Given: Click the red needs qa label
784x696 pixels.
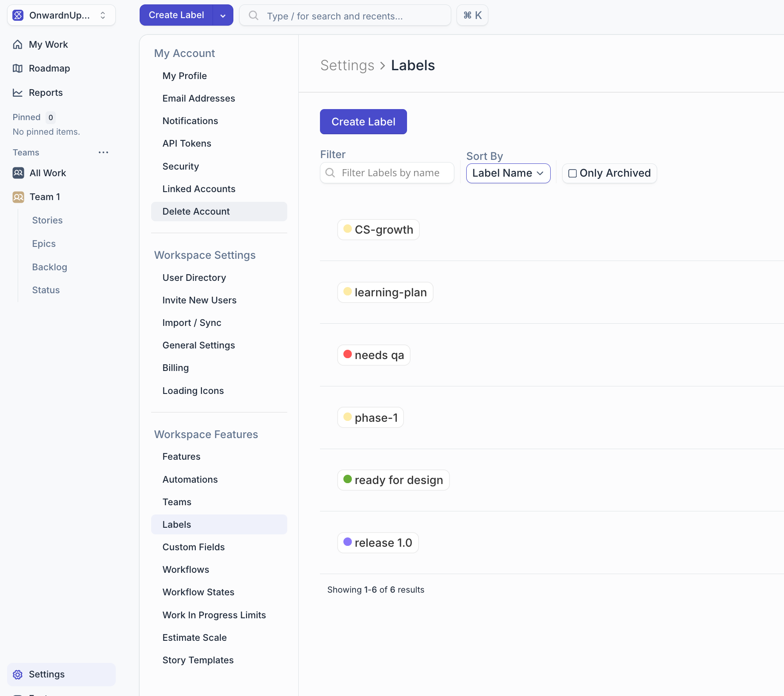Looking at the screenshot, I should [373, 355].
